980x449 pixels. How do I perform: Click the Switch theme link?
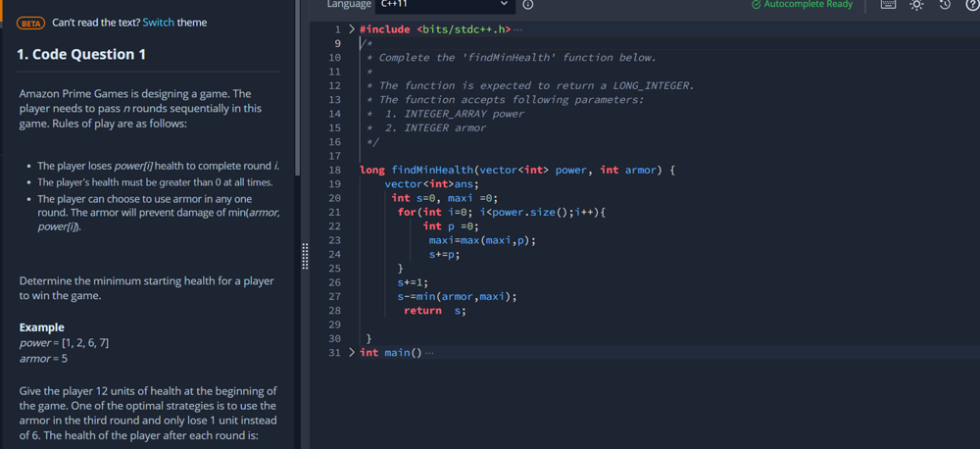tap(158, 23)
